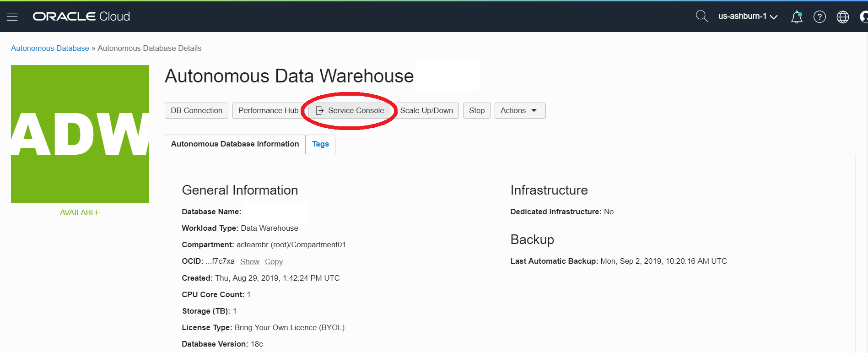Click the 'Database Version: 18c' text
The image size is (868, 353).
click(x=222, y=344)
